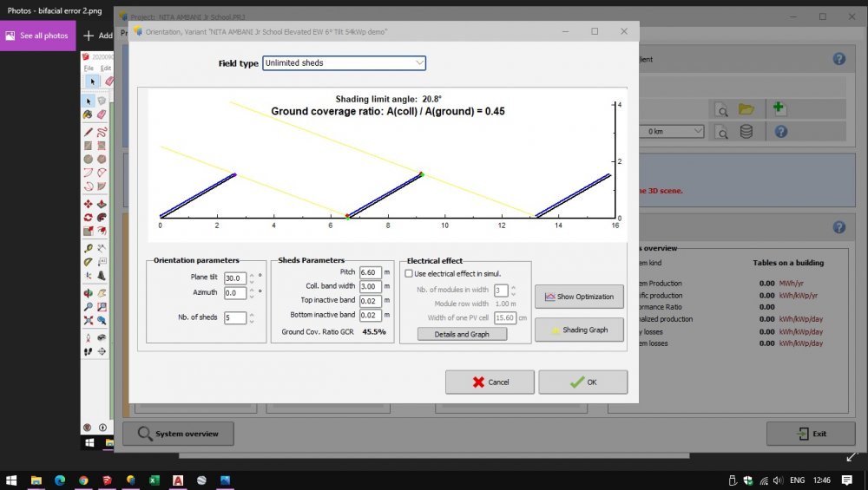
Task: Click the Show Optimization button
Action: click(x=579, y=297)
